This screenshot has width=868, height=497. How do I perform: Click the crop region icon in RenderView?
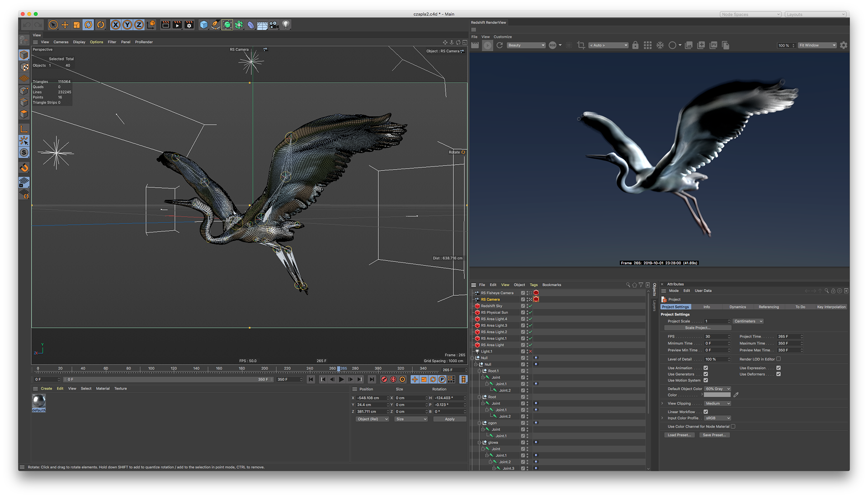tap(581, 45)
